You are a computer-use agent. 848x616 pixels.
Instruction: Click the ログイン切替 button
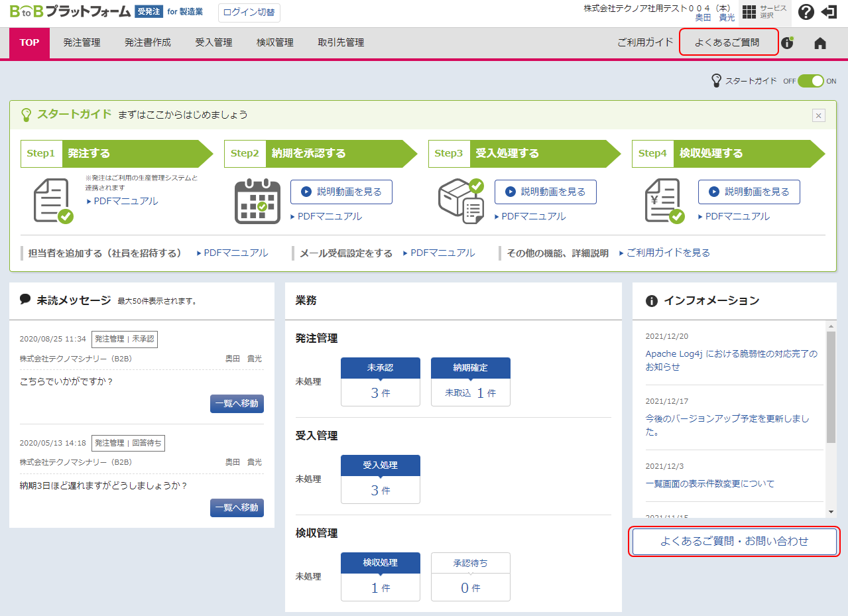click(249, 13)
